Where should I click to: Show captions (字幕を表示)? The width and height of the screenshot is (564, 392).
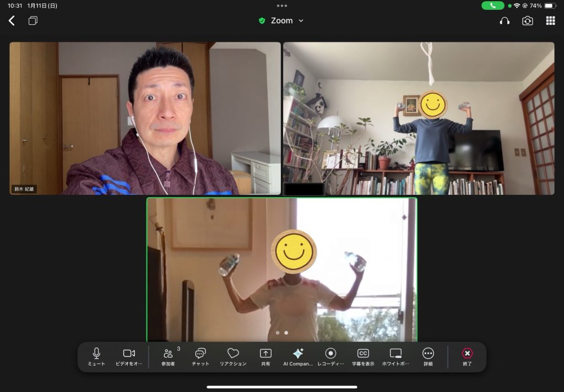363,356
